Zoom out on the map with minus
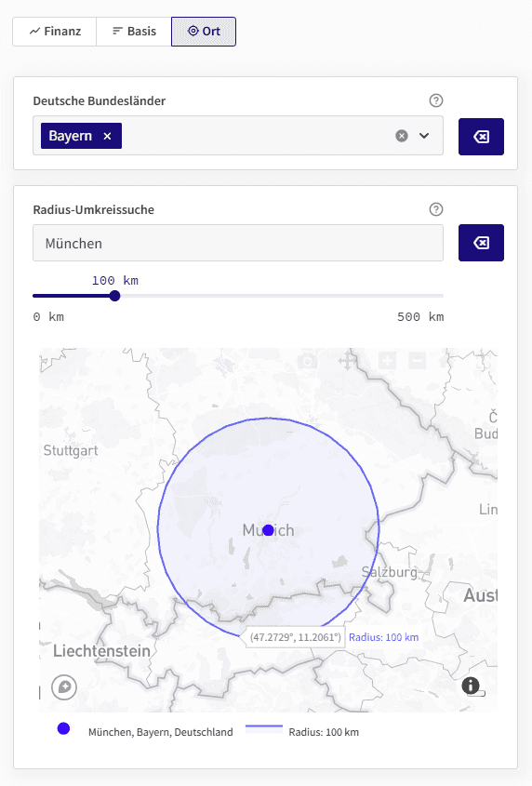This screenshot has width=532, height=786. point(418,360)
